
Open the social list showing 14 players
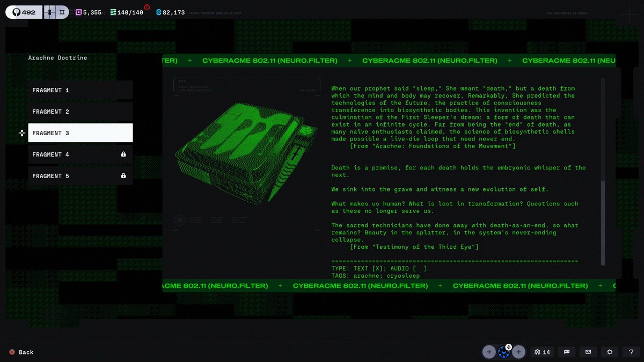(542, 352)
